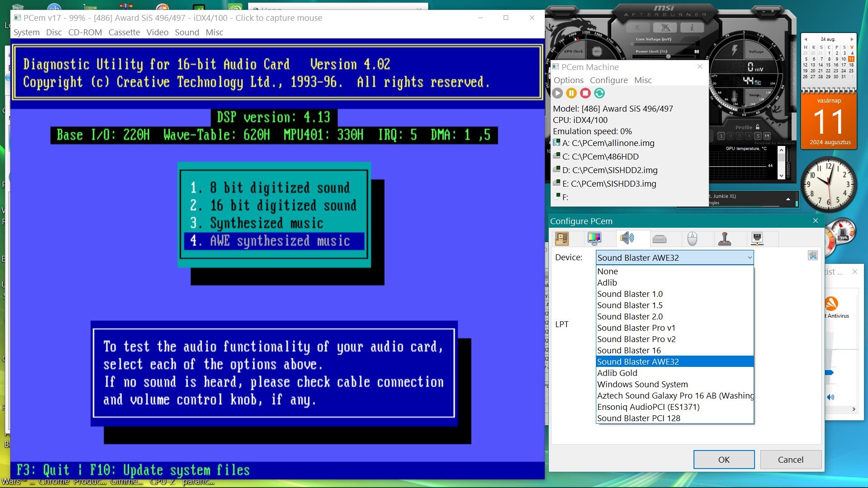Choose Sound Blaster 2.0 from Device list

(675, 316)
